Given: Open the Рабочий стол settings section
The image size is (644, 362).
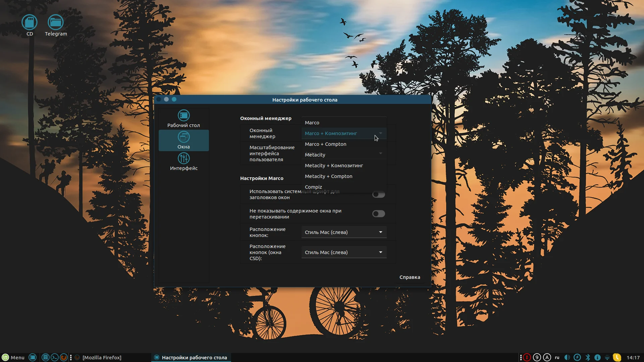Looking at the screenshot, I should pyautogui.click(x=183, y=119).
